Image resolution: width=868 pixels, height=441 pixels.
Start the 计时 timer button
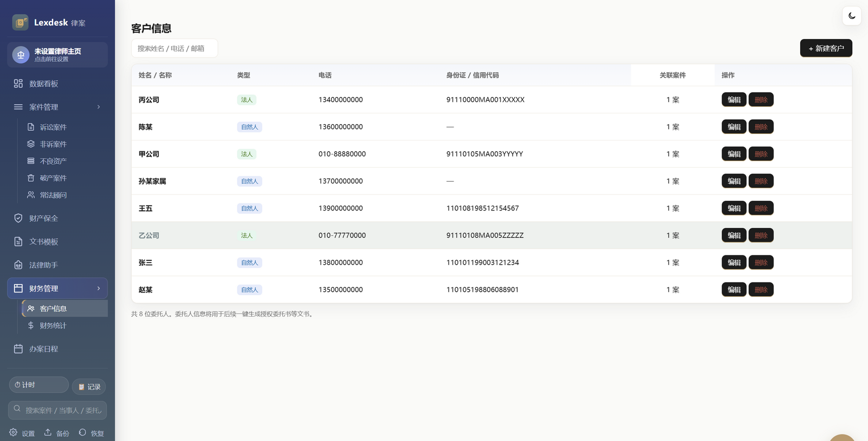pyautogui.click(x=39, y=385)
